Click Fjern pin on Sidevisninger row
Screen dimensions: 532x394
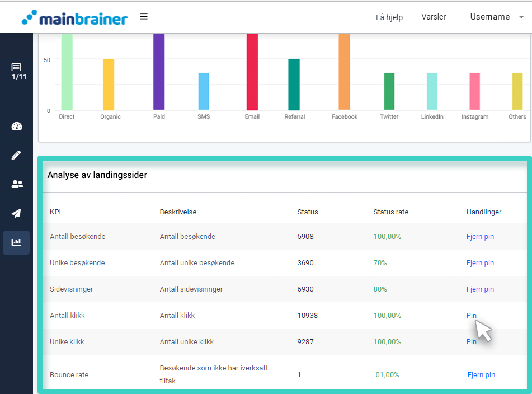tap(480, 289)
